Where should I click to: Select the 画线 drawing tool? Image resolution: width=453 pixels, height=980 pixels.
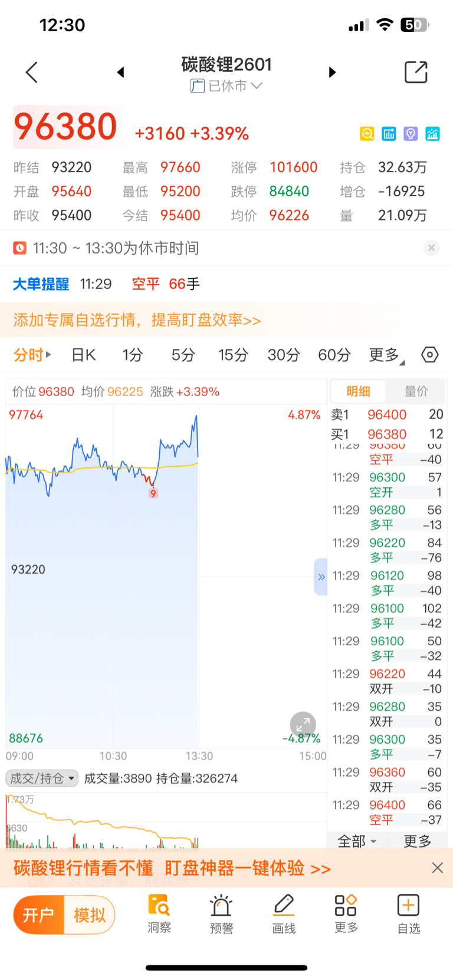(x=284, y=913)
